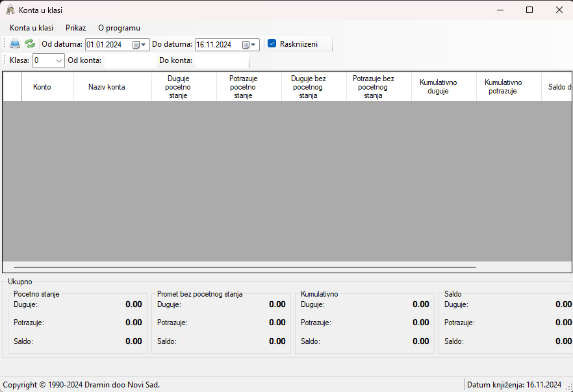Screen dimensions: 573x392
Task: Click the Pocetno stanje group label
Action: pos(36,294)
